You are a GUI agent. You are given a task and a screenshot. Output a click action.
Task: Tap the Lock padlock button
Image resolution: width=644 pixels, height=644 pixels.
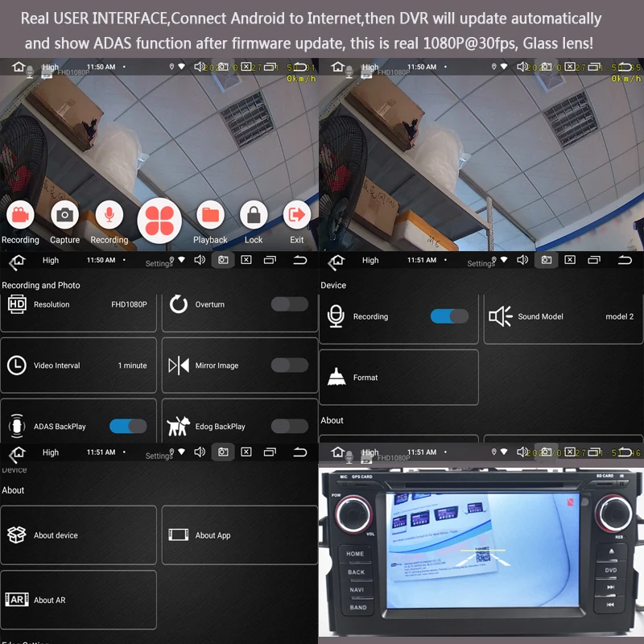click(254, 215)
